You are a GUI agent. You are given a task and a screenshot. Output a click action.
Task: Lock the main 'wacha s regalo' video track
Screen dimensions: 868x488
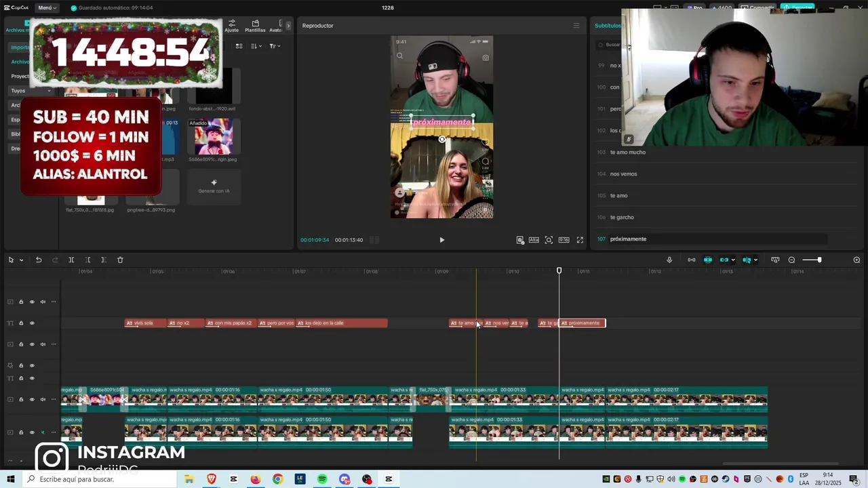point(21,399)
